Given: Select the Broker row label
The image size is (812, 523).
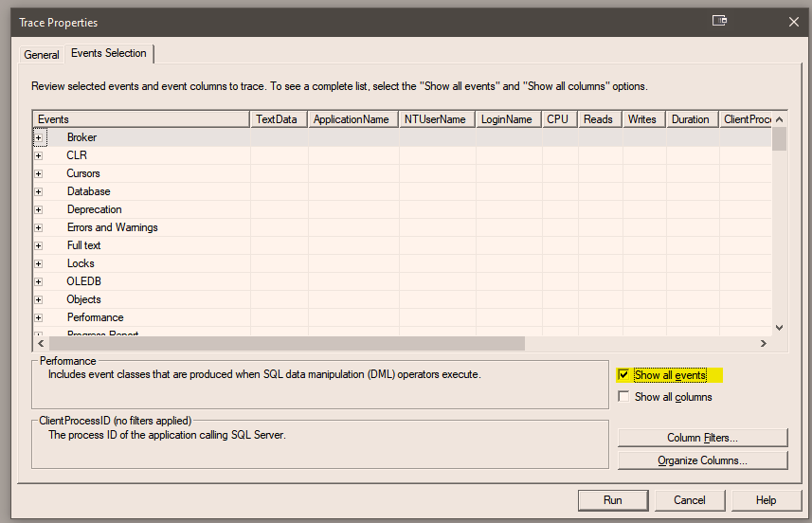Looking at the screenshot, I should (x=81, y=137).
